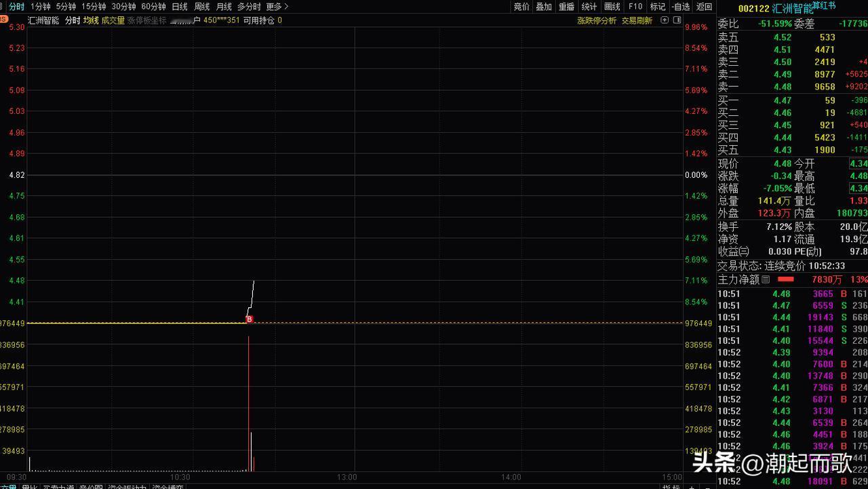Click the 汇洲智能 name in chart header
Viewport: 868px width, 489px height.
(43, 20)
